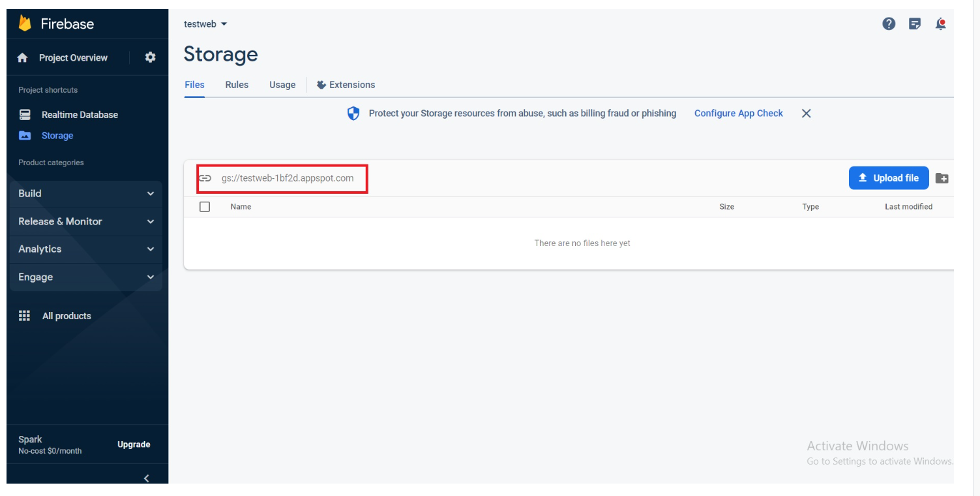Go to Project Overview
This screenshot has height=496, width=980.
click(73, 57)
